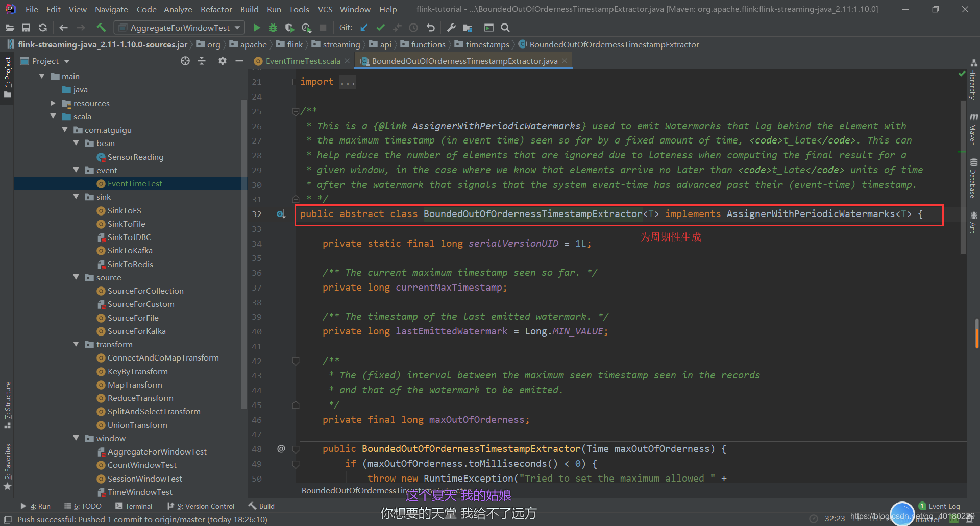This screenshot has width=980, height=526.
Task: Open the Refactor menu
Action: click(x=216, y=9)
